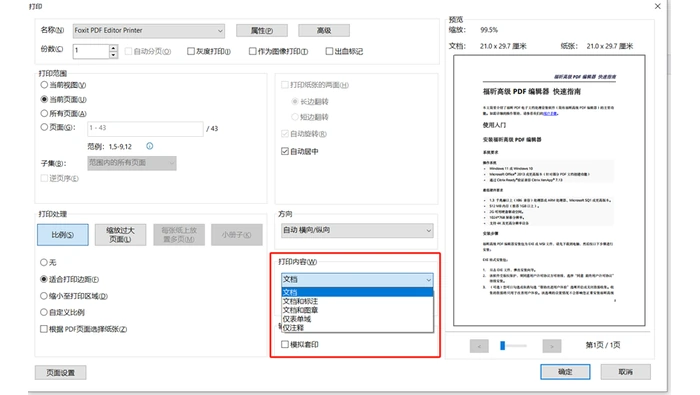Image resolution: width=700 pixels, height=395 pixels.
Task: Open the 高级 advanced settings button
Action: pyautogui.click(x=324, y=30)
